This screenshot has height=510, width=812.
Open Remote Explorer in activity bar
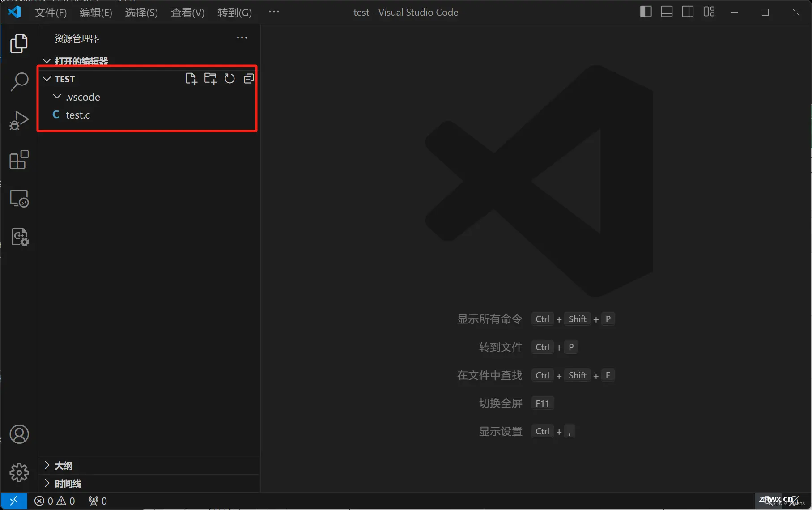click(x=19, y=199)
